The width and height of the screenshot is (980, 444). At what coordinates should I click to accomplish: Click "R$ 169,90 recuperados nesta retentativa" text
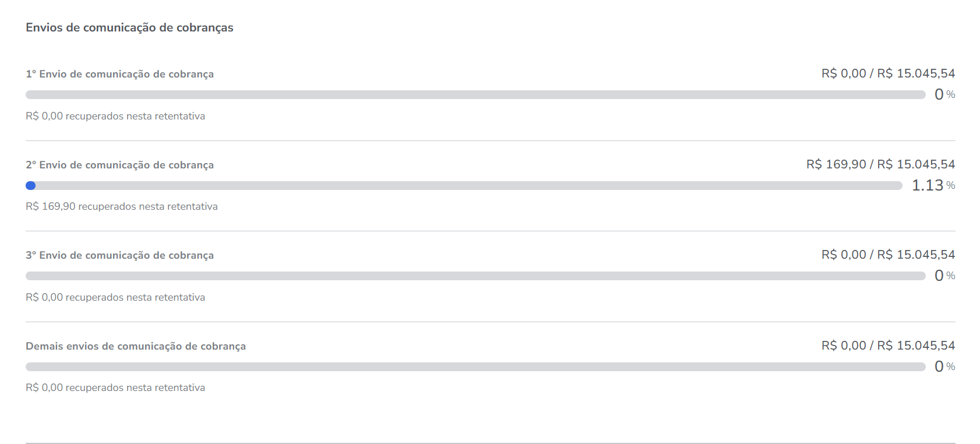coord(122,206)
